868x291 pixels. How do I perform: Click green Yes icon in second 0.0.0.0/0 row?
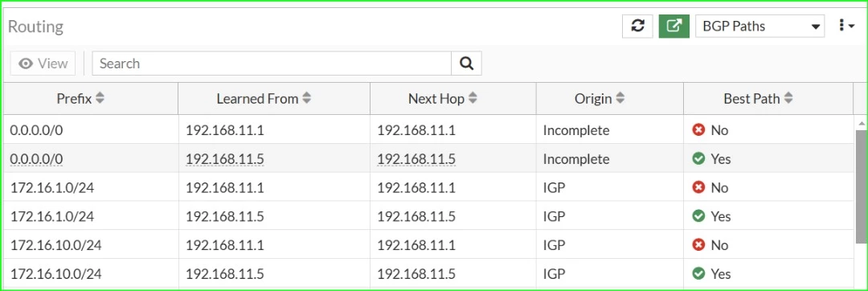698,159
